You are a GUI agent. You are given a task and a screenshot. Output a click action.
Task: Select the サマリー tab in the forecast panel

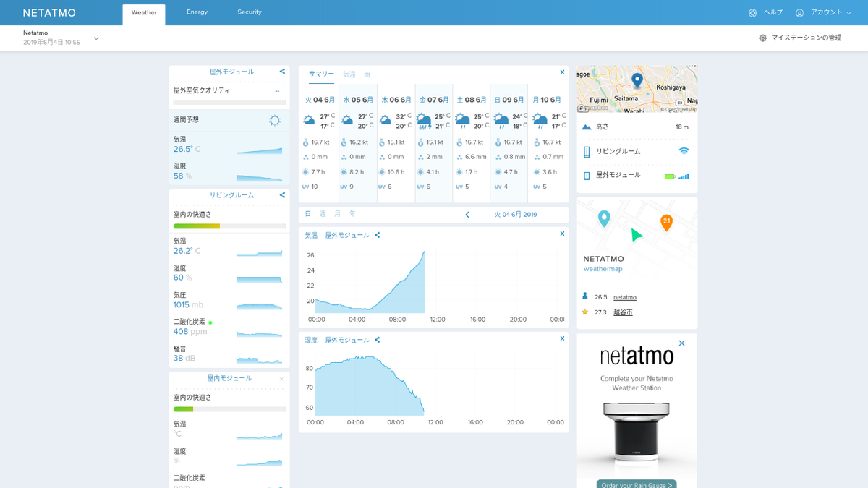(322, 74)
